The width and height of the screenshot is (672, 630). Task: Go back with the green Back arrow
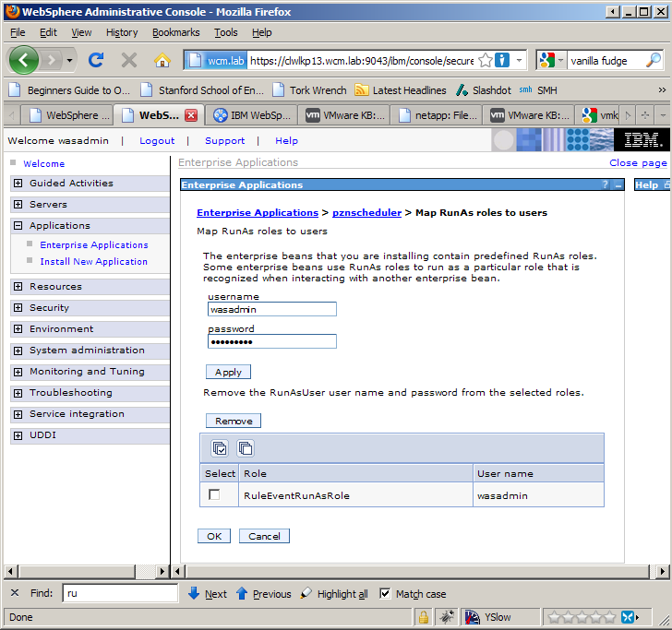pos(24,60)
